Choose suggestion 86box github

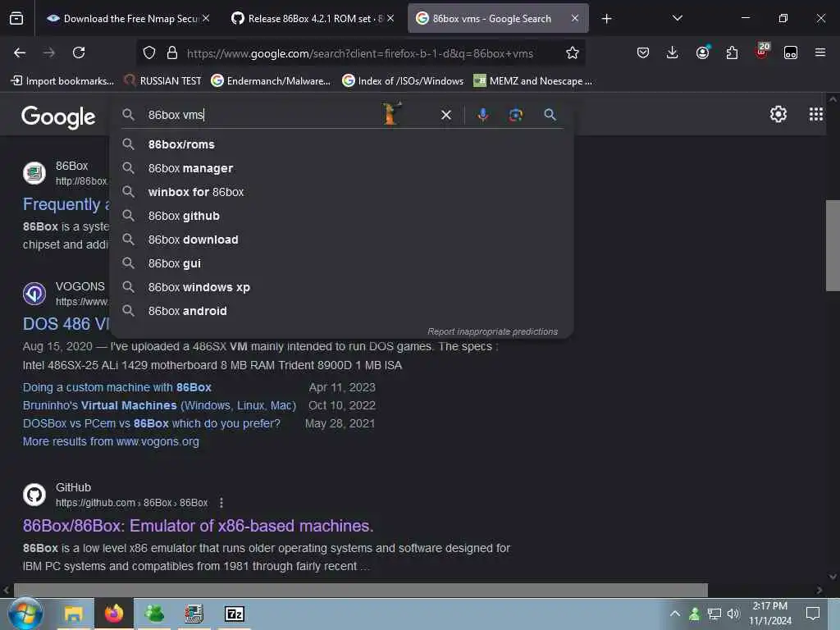click(341, 216)
